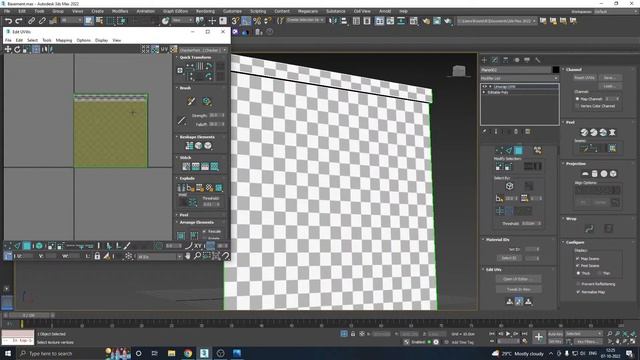
Task: Click Pelt Map icon in Peel rollout
Action: click(612, 132)
